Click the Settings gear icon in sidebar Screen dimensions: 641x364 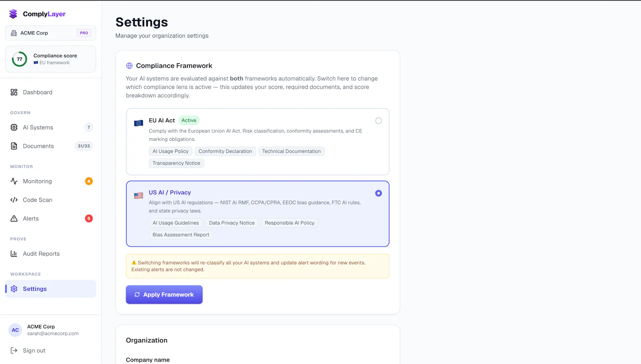point(14,289)
